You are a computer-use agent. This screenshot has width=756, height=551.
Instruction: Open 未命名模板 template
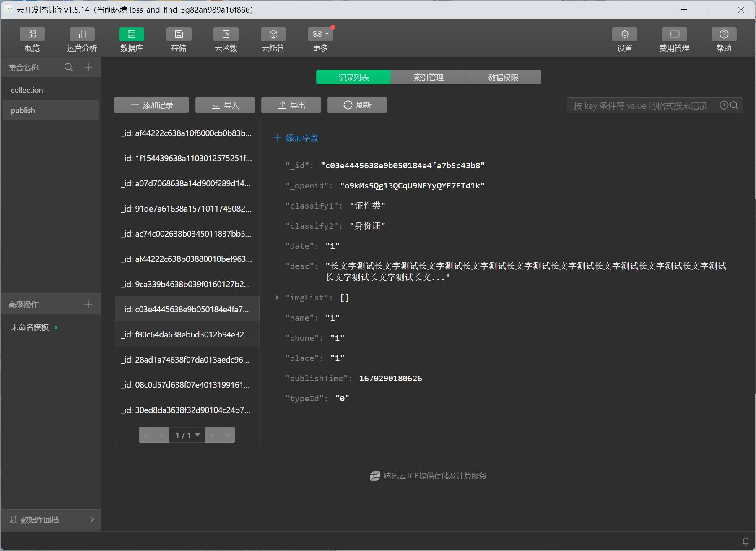(30, 327)
